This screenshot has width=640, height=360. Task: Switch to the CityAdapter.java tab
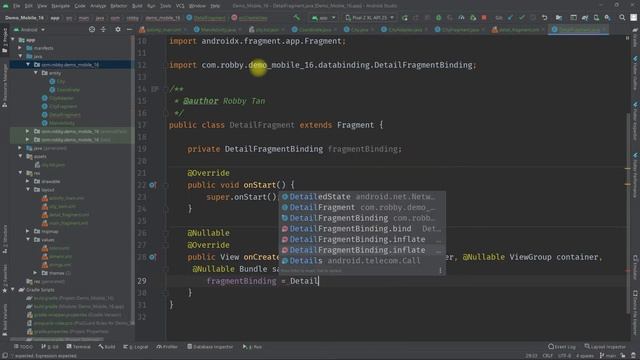[x=404, y=29]
